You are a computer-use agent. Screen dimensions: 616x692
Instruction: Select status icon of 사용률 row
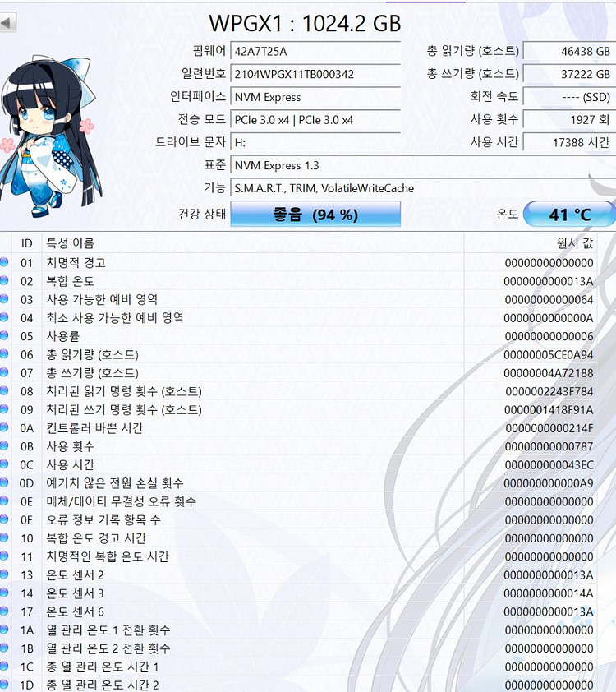coord(5,336)
